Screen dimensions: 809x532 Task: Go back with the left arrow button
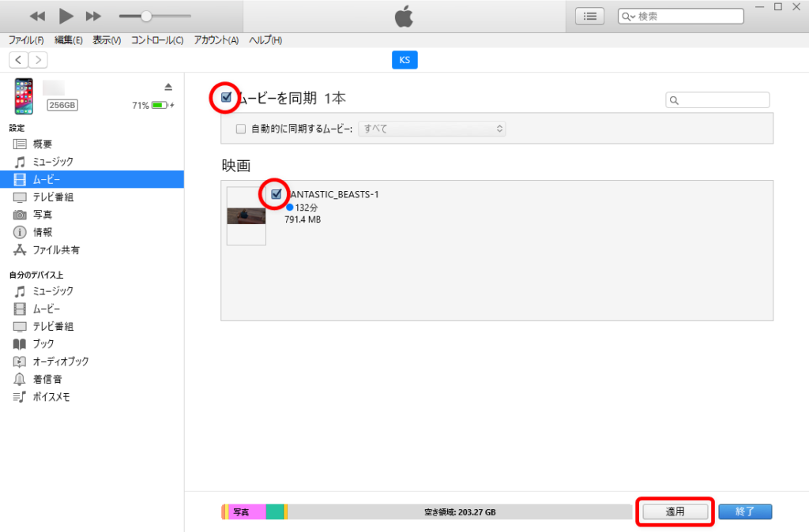19,60
